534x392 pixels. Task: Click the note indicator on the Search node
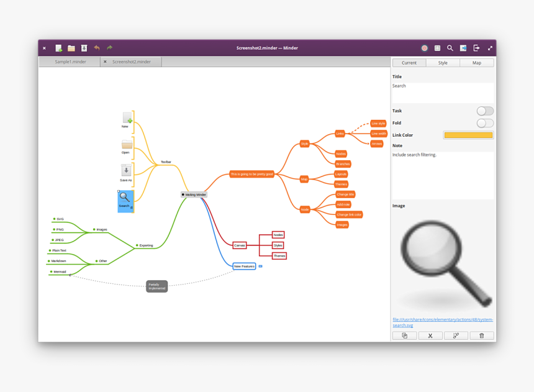[x=132, y=207]
